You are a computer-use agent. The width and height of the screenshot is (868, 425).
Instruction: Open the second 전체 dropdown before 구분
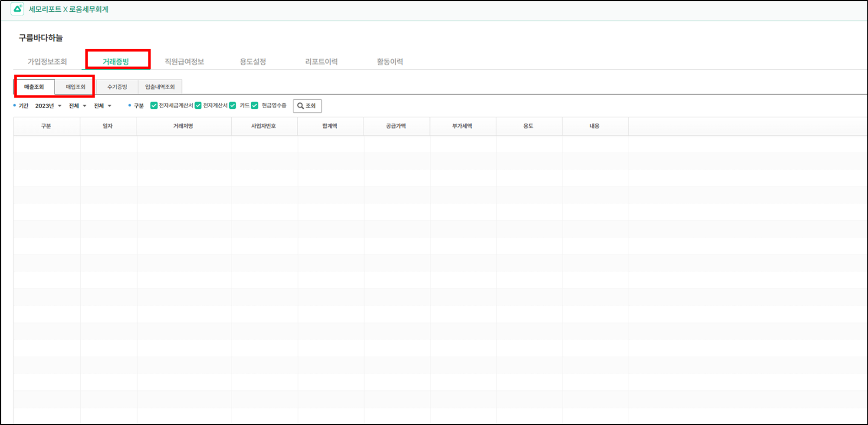pos(103,106)
